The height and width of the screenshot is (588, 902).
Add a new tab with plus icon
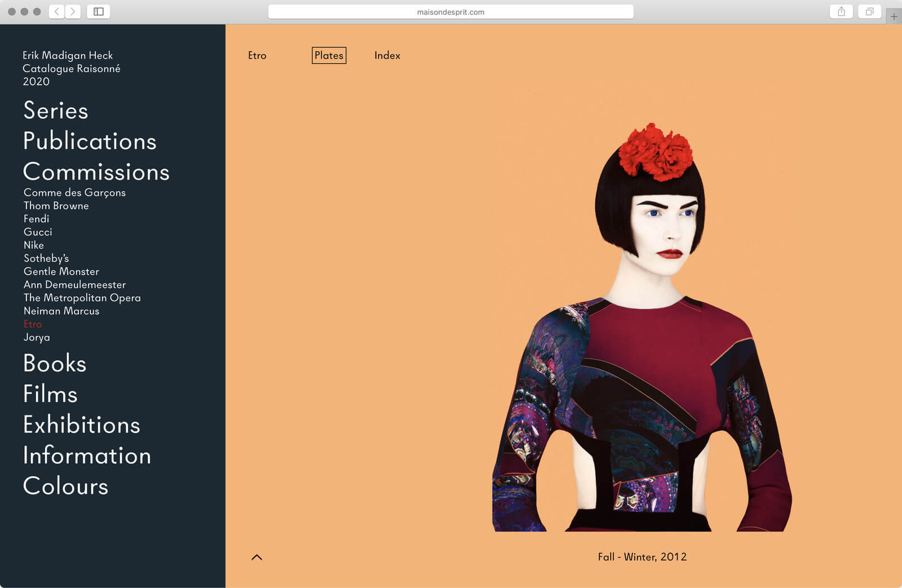click(894, 16)
